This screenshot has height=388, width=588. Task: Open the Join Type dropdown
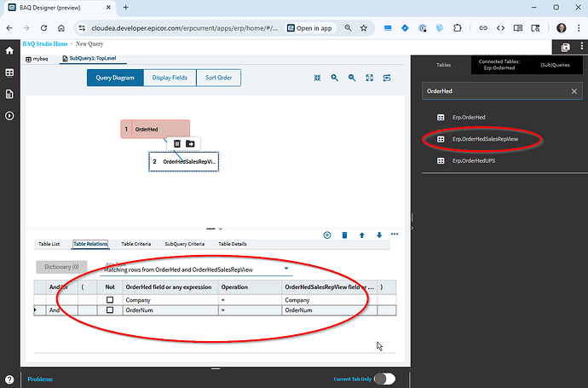click(x=286, y=269)
